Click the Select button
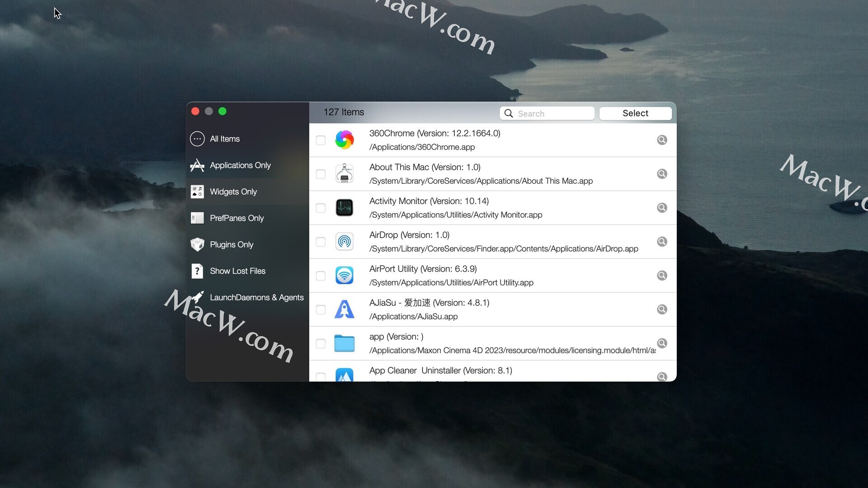 [x=635, y=113]
